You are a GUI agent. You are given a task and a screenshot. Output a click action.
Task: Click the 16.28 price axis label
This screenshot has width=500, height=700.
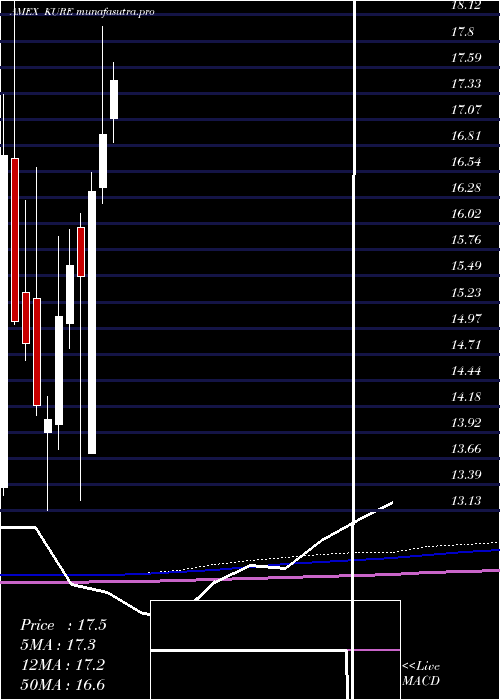click(466, 188)
